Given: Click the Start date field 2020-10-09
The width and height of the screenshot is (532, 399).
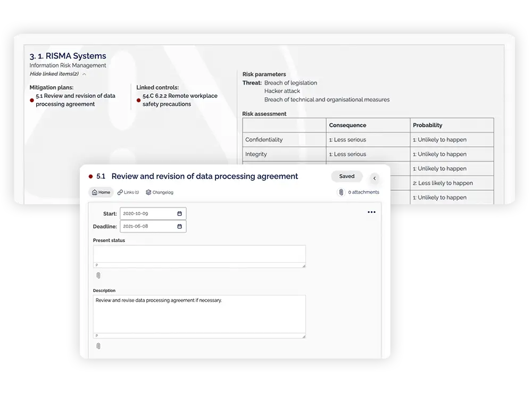Looking at the screenshot, I should 153,213.
